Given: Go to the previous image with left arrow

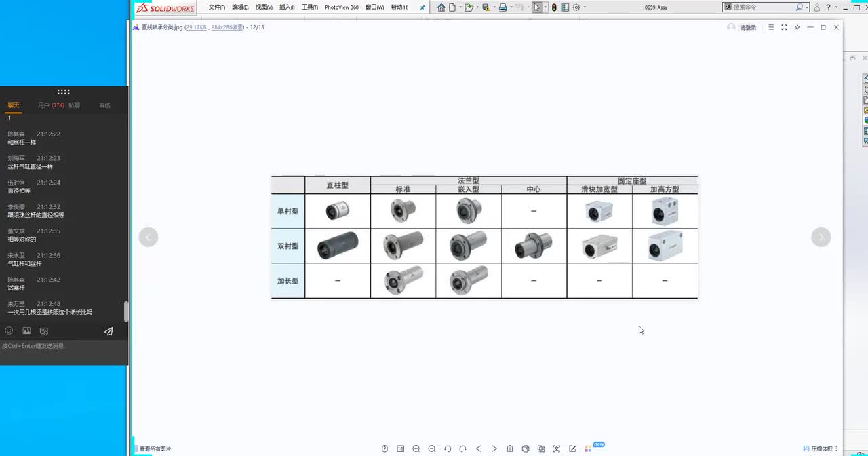Looking at the screenshot, I should (x=149, y=237).
